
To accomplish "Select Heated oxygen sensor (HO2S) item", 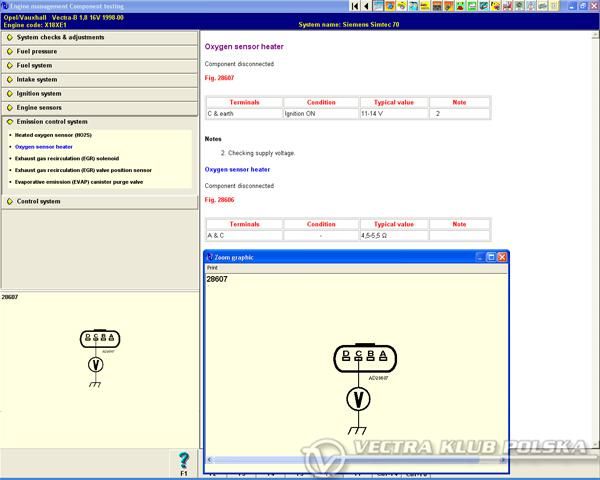I will 53,135.
